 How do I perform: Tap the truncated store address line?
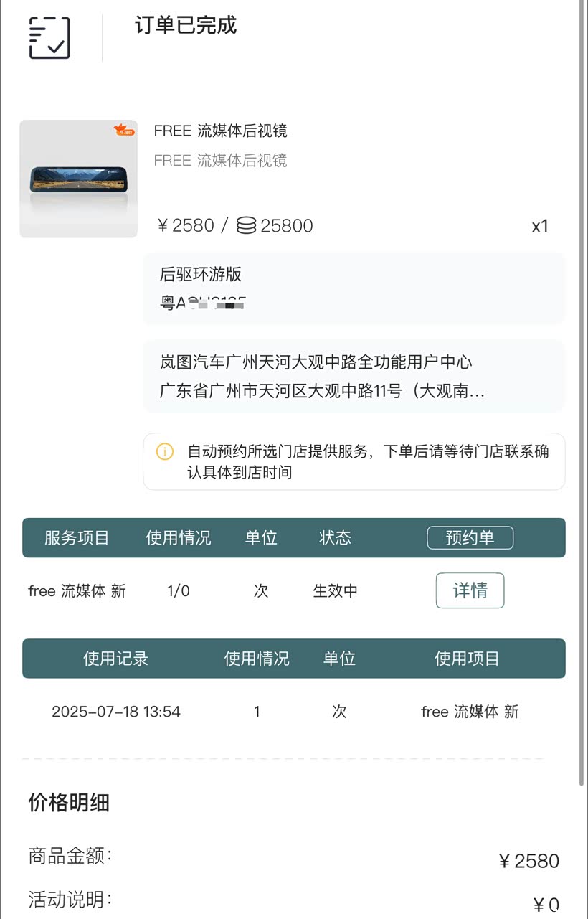[322, 392]
